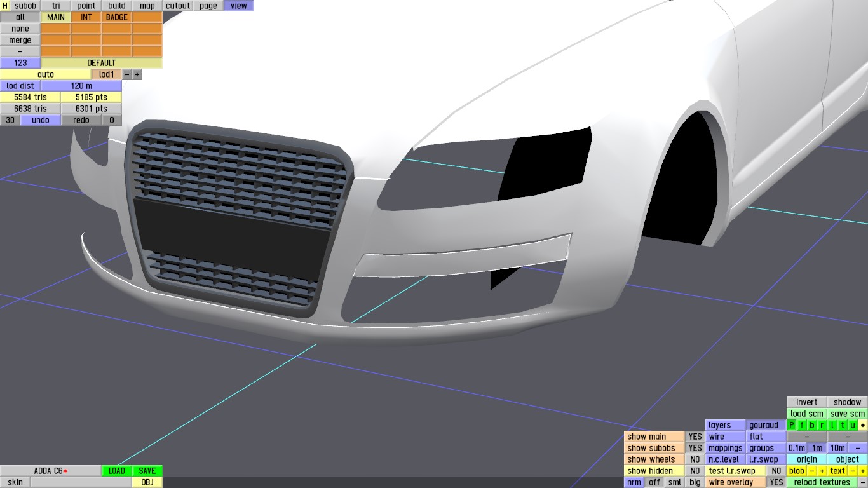Toggle the show wheels NO option
This screenshot has width=868, height=488.
tap(695, 459)
